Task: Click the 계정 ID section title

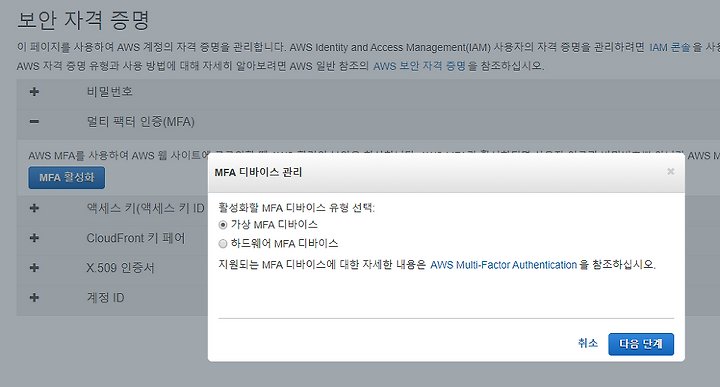Action: 106,297
